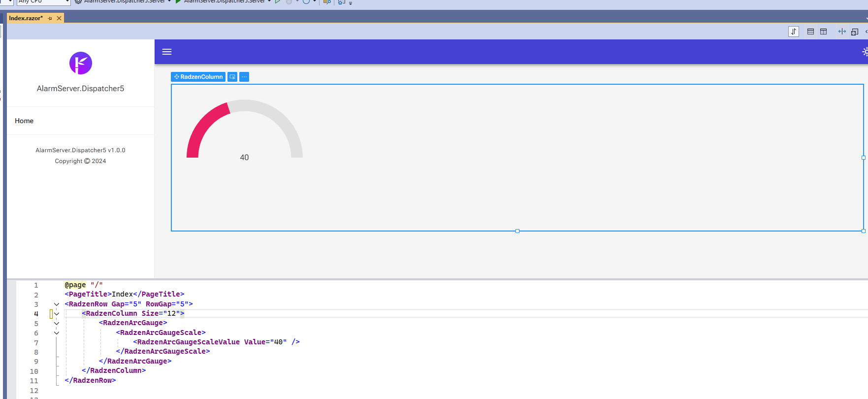Choose the vertical split layout icon
The width and height of the screenshot is (868, 399).
pyautogui.click(x=823, y=32)
